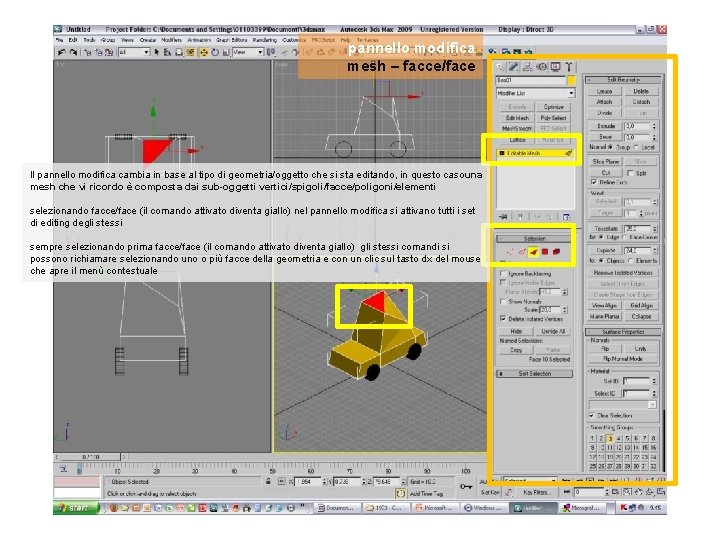The width and height of the screenshot is (720, 540).
Task: Click the Detach button
Action: 641,102
